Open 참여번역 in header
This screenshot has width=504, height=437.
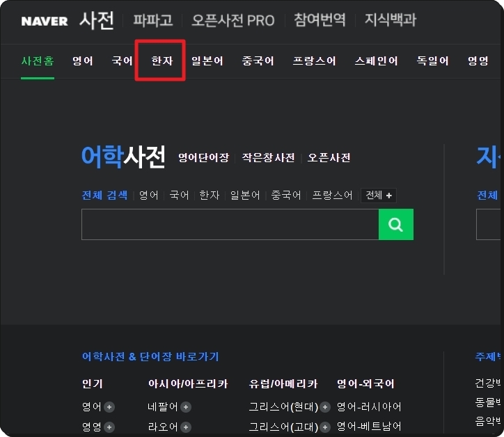(x=320, y=20)
